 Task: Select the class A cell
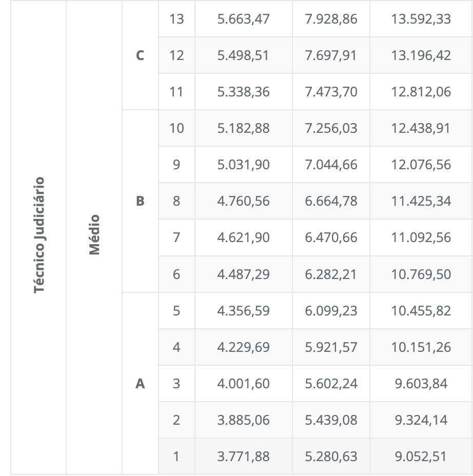click(140, 384)
